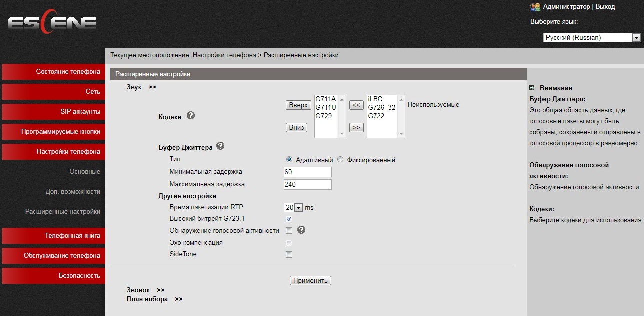
Task: Click the used codecs list scrollbar
Action: click(342, 116)
